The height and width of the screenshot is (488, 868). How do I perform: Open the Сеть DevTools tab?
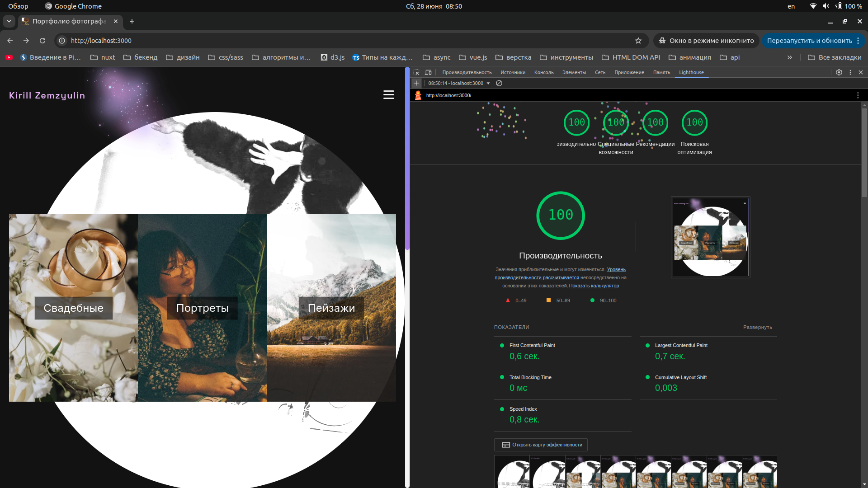click(x=600, y=72)
